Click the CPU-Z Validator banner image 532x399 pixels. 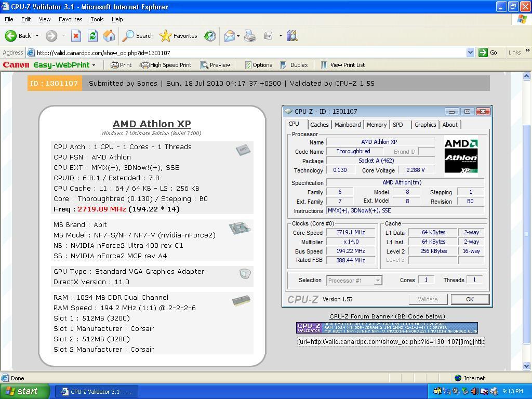coord(387,328)
